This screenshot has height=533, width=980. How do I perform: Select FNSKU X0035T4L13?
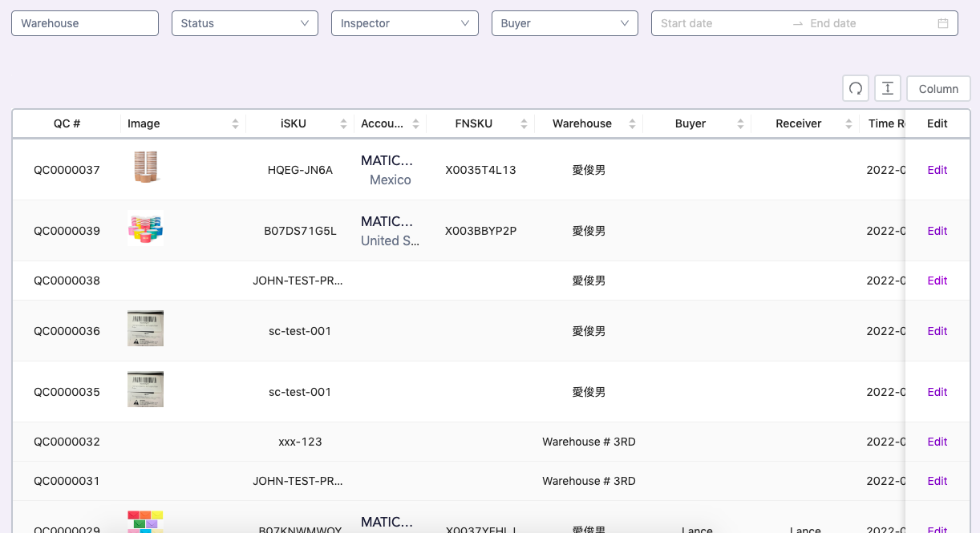tap(480, 170)
